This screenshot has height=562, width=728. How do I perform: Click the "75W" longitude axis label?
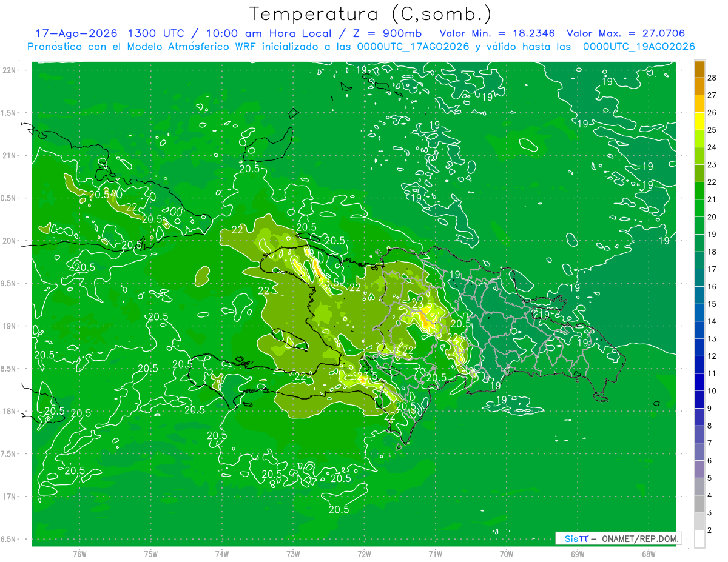click(x=151, y=554)
